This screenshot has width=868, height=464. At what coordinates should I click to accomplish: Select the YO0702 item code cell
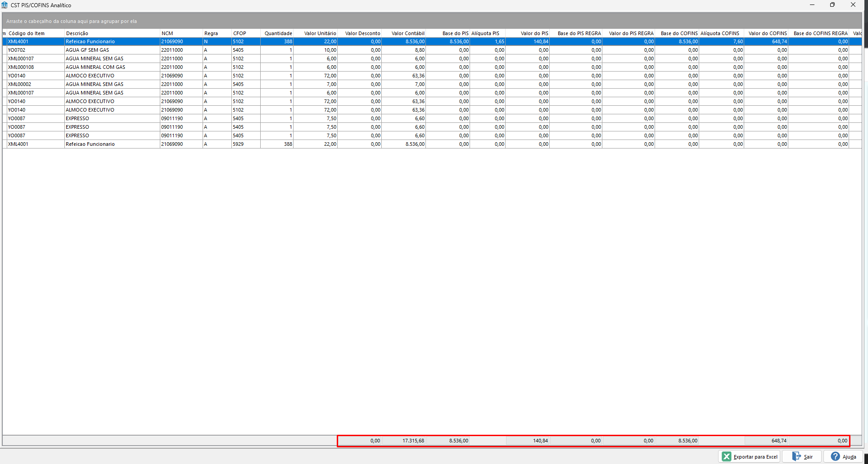[36, 50]
